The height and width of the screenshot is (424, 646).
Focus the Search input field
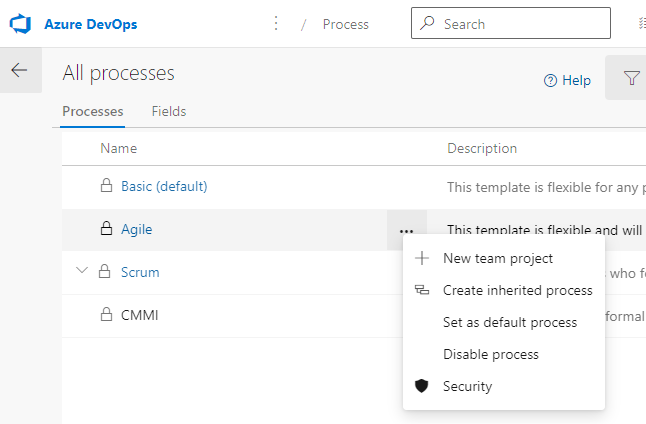(x=511, y=23)
